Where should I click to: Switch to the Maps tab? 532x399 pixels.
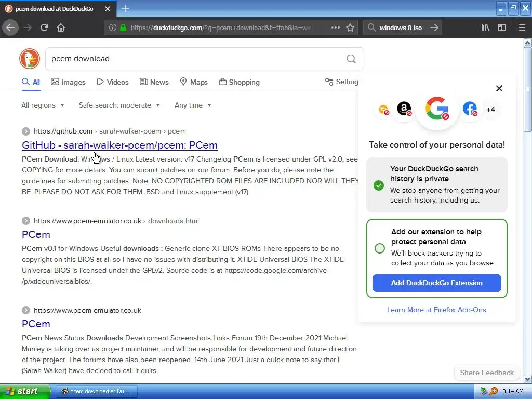click(194, 82)
